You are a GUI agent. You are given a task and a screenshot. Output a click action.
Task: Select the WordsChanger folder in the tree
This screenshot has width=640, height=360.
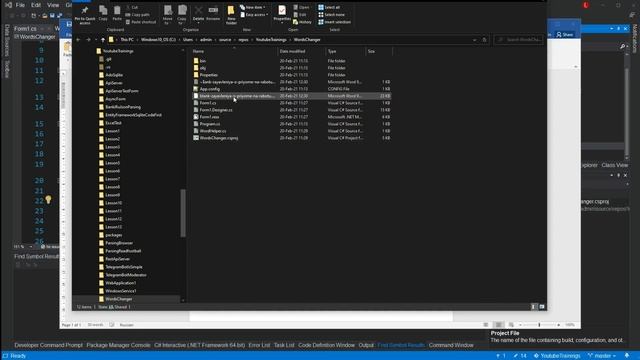click(x=116, y=299)
